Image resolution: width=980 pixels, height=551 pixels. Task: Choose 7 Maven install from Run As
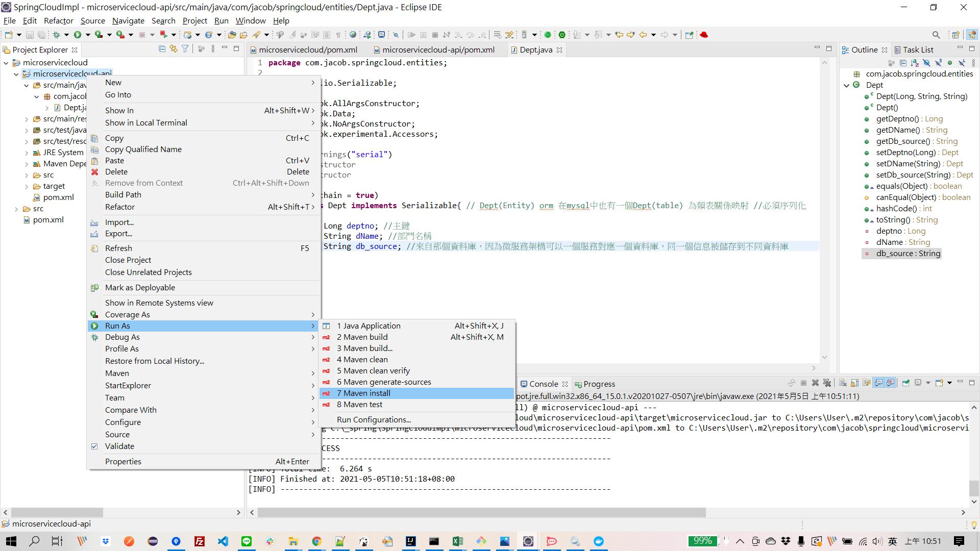416,393
